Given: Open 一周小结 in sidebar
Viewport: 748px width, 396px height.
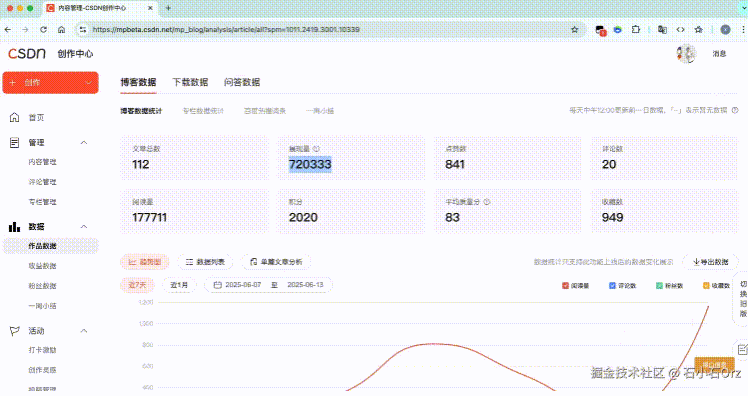Looking at the screenshot, I should 42,306.
